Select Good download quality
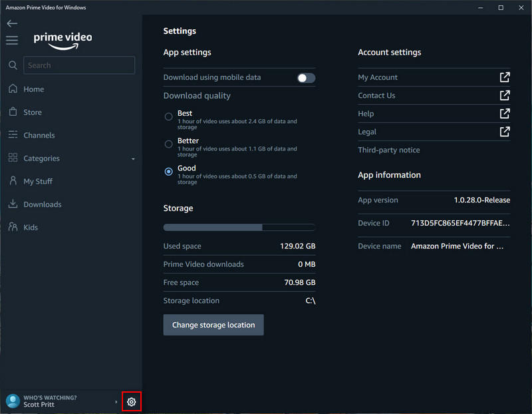Viewport: 532px width, 414px height. click(168, 172)
